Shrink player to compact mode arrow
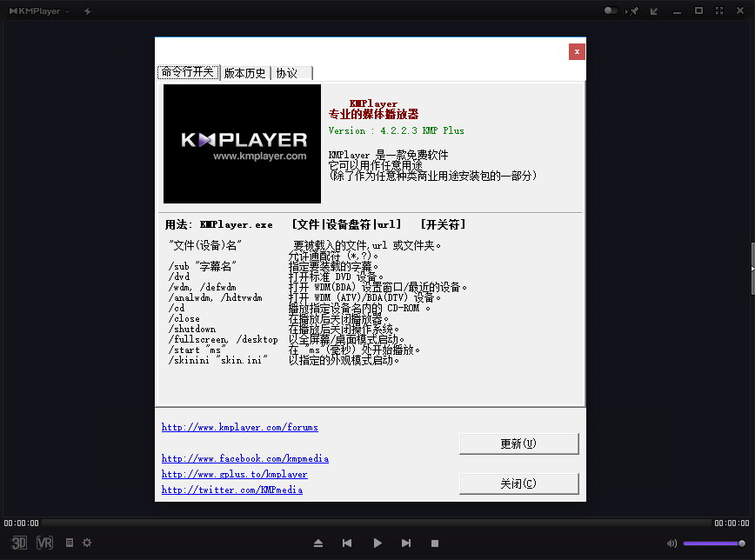 click(654, 11)
